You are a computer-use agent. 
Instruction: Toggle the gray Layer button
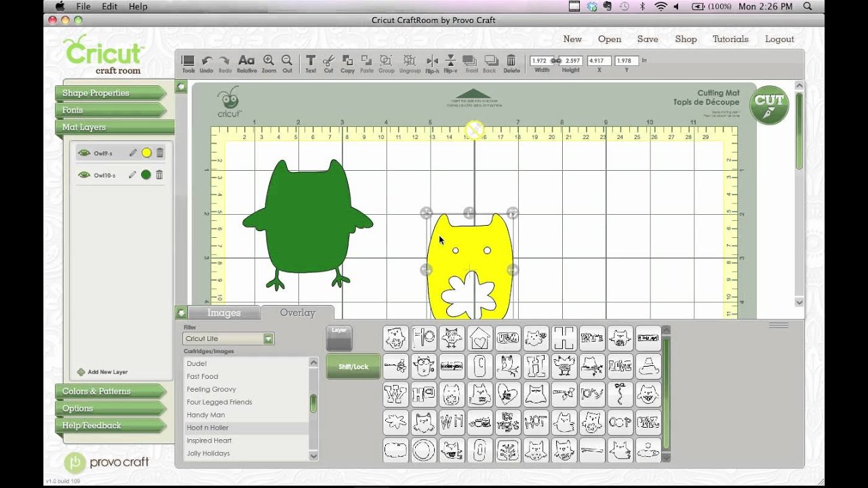tap(339, 337)
